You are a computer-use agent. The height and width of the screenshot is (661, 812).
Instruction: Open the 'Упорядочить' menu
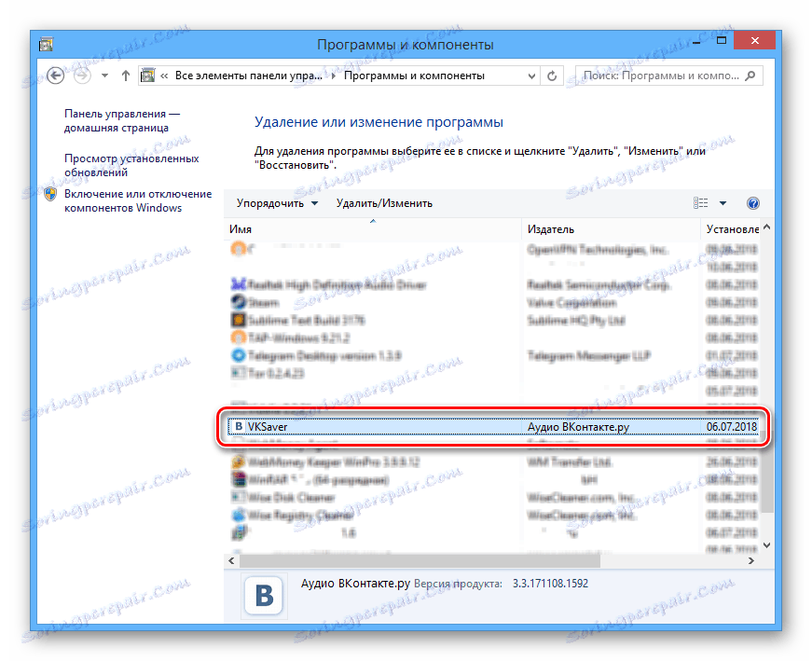click(x=277, y=203)
